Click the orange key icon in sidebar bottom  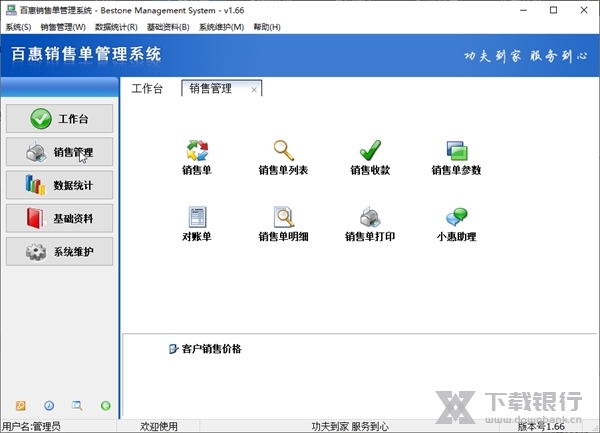click(x=21, y=405)
